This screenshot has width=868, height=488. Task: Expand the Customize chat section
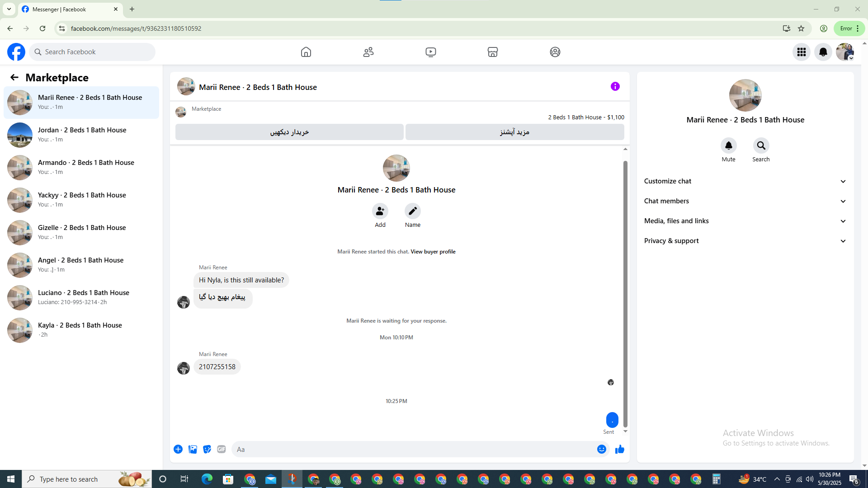point(745,181)
